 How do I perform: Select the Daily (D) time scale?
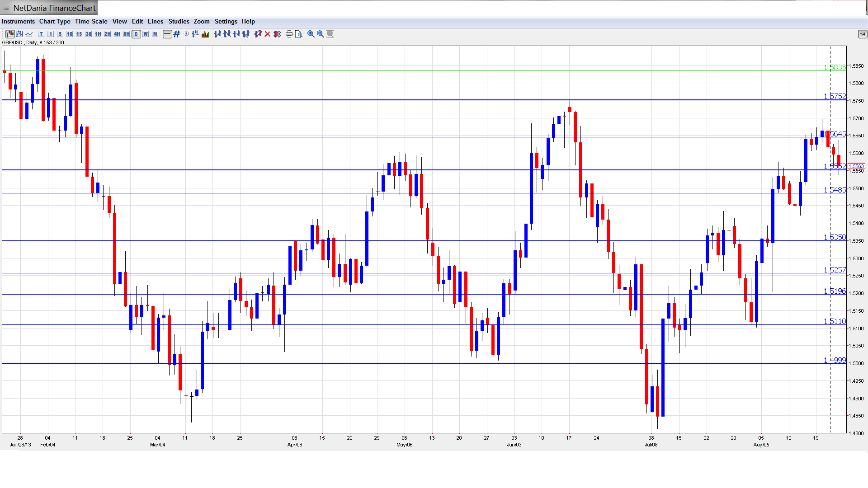click(136, 34)
